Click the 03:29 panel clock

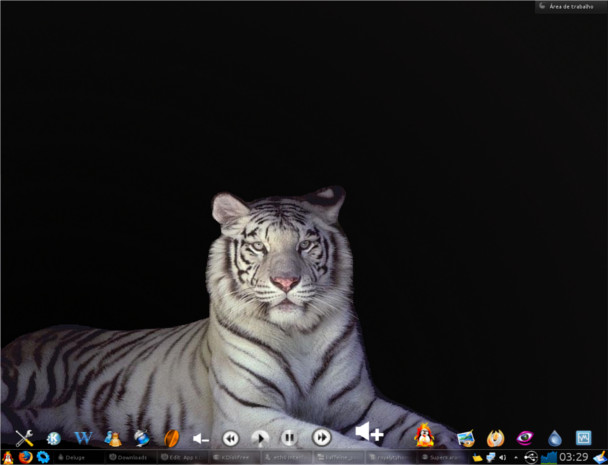[574, 458]
